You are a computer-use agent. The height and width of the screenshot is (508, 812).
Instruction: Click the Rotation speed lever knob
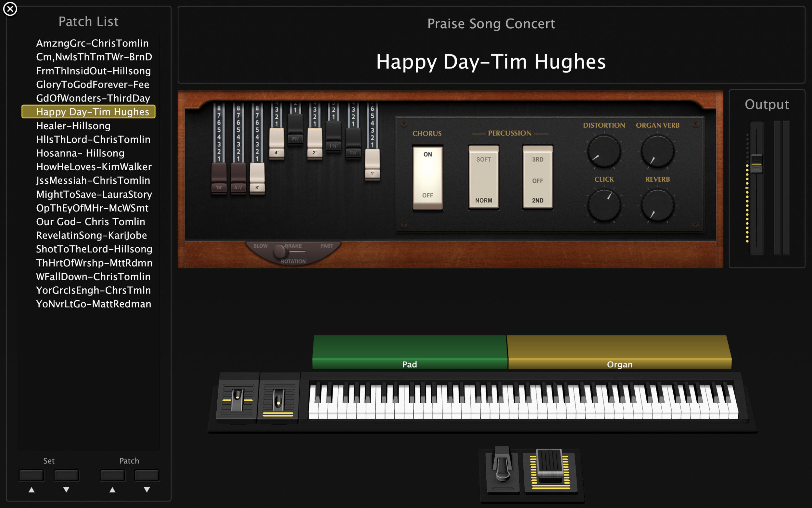280,251
